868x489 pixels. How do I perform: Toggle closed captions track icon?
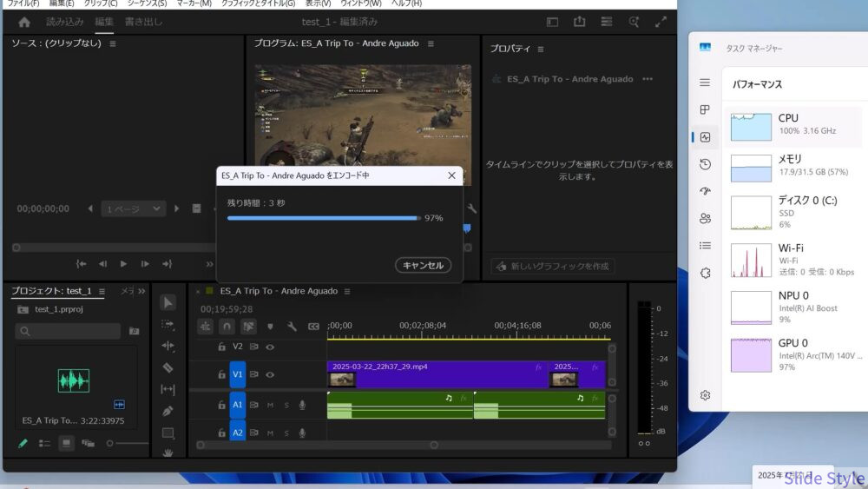pyautogui.click(x=313, y=327)
